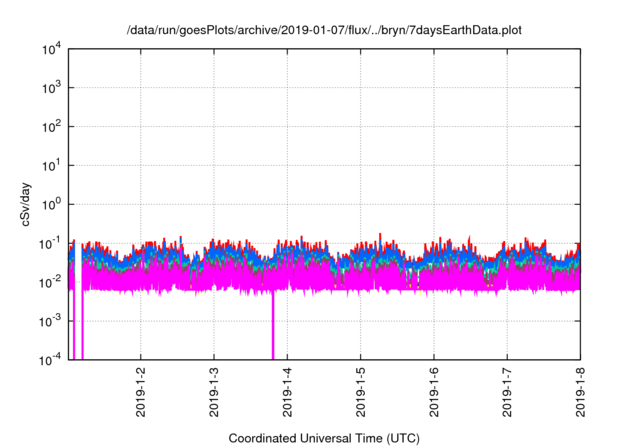
Task: Click the 10^-4 y-axis tick label
Action: 51,360
